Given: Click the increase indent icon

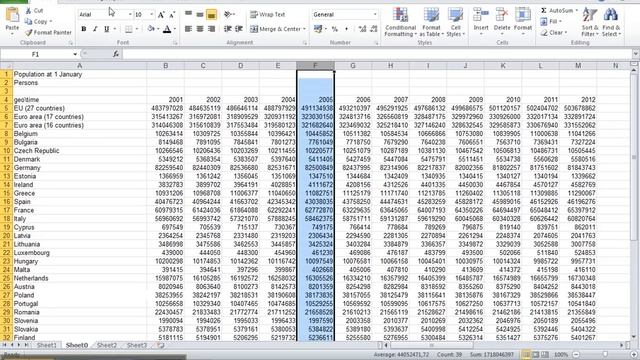Looking at the screenshot, I should 239,29.
